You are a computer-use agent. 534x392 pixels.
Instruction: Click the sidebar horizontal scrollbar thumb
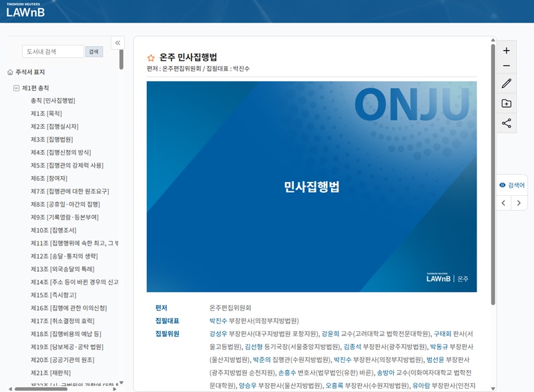point(41,389)
